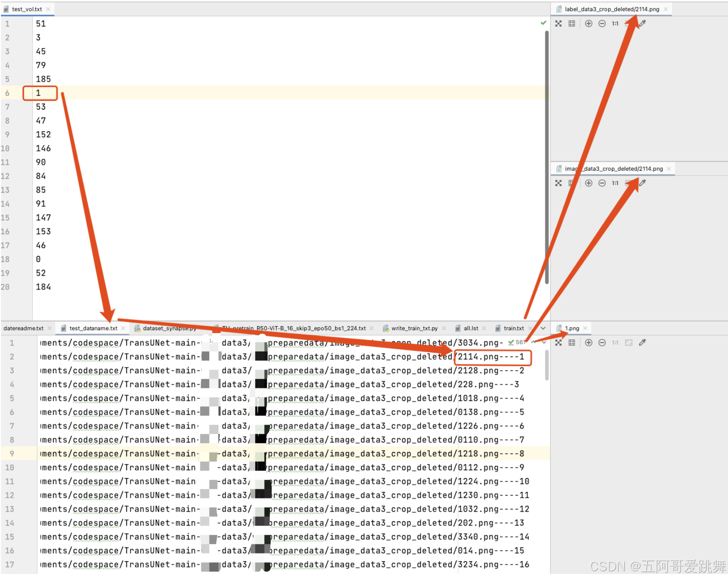Select line number 9 in test_vol.txt gutter
728x579 pixels.
7,135
